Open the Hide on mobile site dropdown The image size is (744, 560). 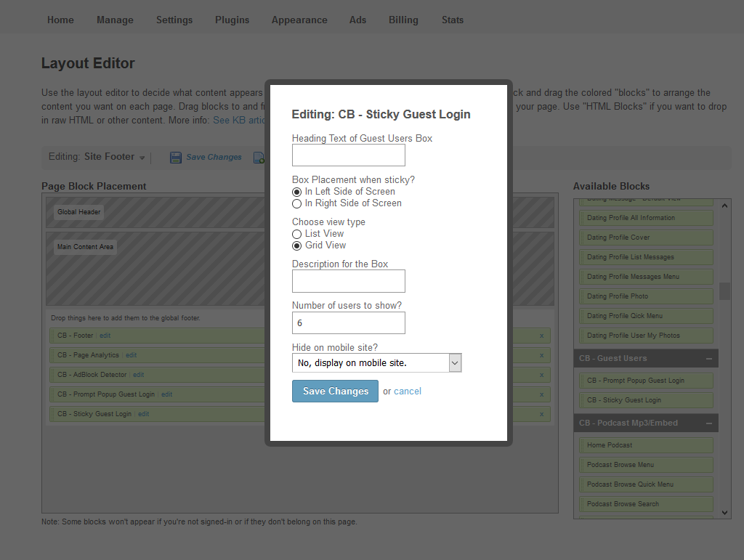[x=376, y=362]
